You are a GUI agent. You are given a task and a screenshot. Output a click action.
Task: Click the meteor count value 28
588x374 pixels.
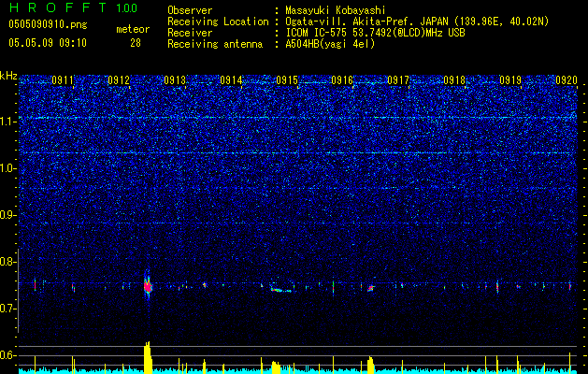[136, 43]
